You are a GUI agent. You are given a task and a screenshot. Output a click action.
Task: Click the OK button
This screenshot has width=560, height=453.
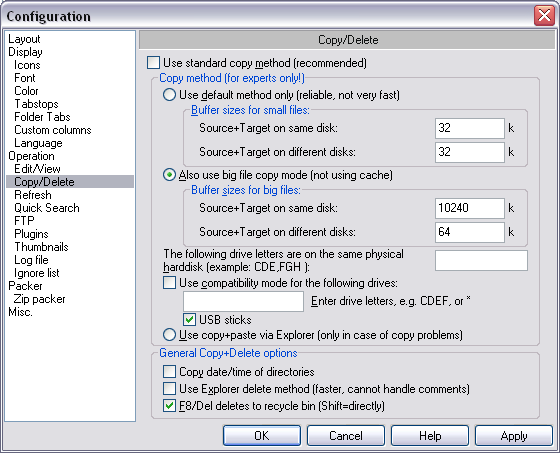pos(262,435)
